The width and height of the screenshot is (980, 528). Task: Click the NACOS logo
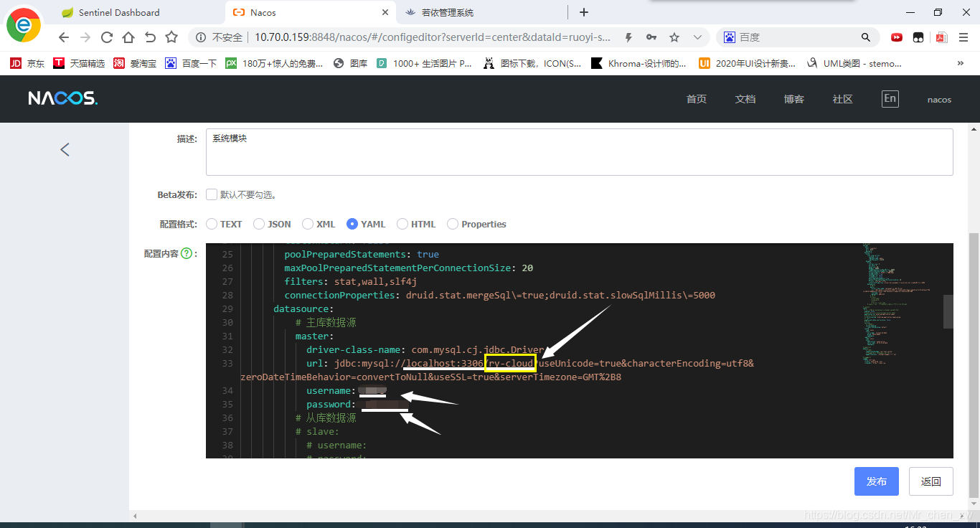(x=62, y=99)
